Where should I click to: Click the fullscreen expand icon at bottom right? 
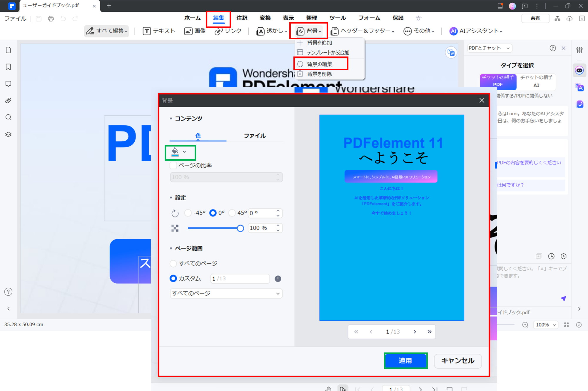coord(567,325)
